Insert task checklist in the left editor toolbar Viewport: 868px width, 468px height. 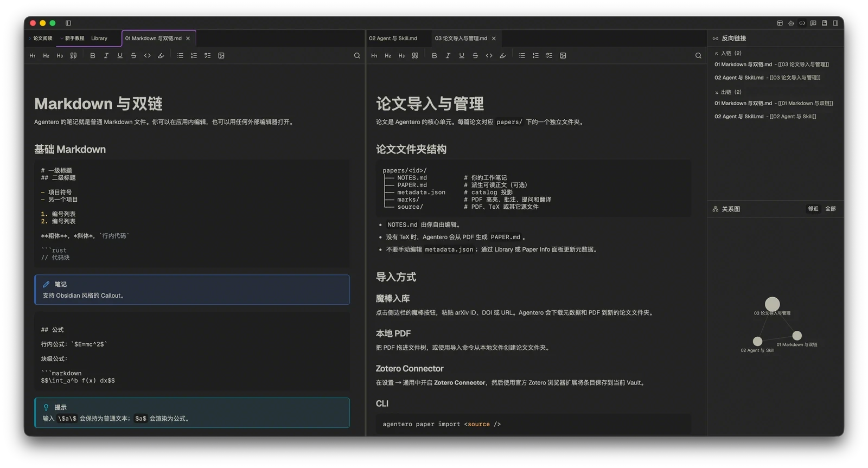click(207, 55)
